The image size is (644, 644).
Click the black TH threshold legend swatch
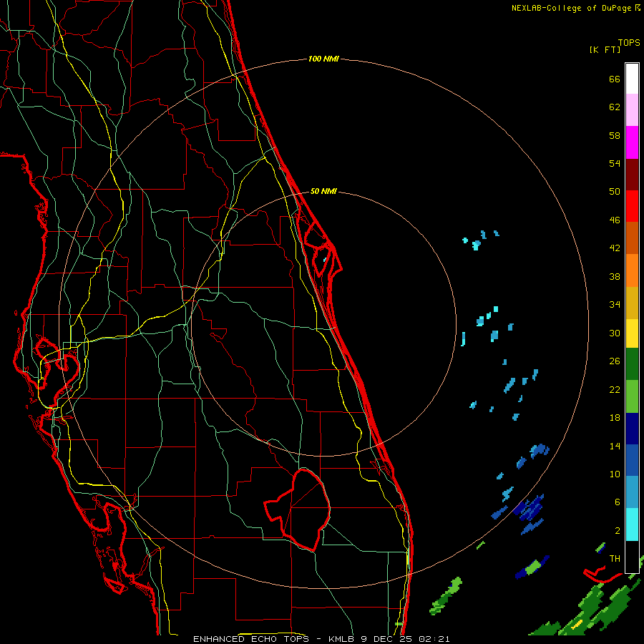632,557
